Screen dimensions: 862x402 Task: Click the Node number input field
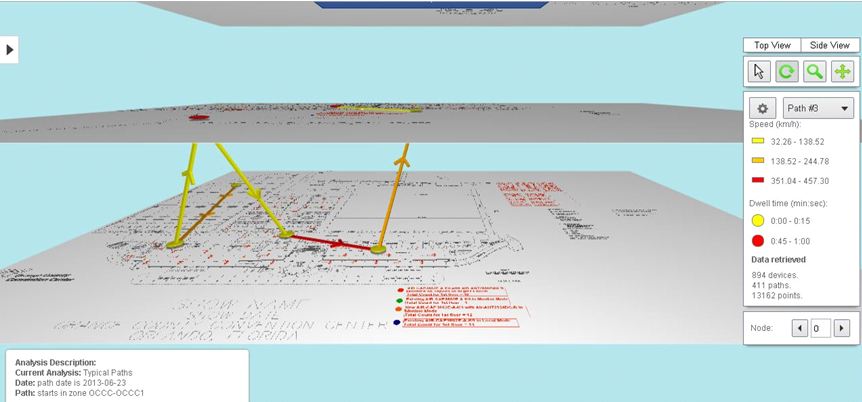pos(820,328)
